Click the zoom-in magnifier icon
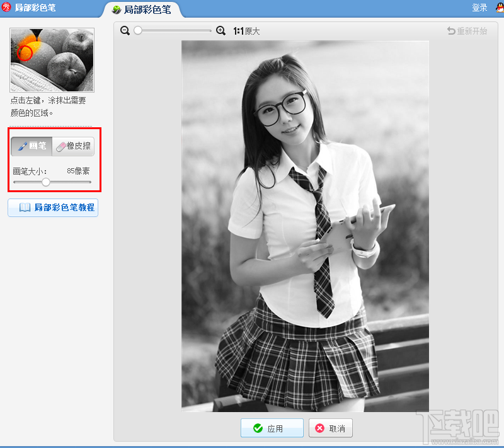504x448 pixels. [219, 30]
